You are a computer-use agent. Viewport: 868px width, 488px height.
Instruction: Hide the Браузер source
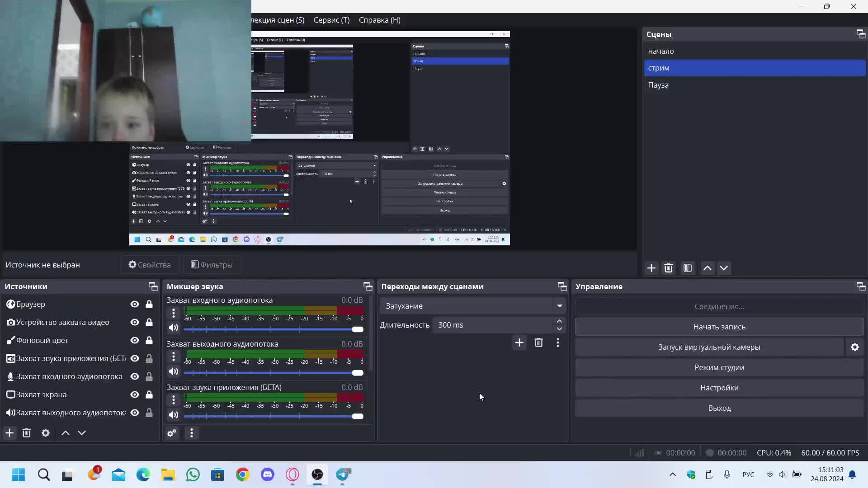[x=134, y=304]
